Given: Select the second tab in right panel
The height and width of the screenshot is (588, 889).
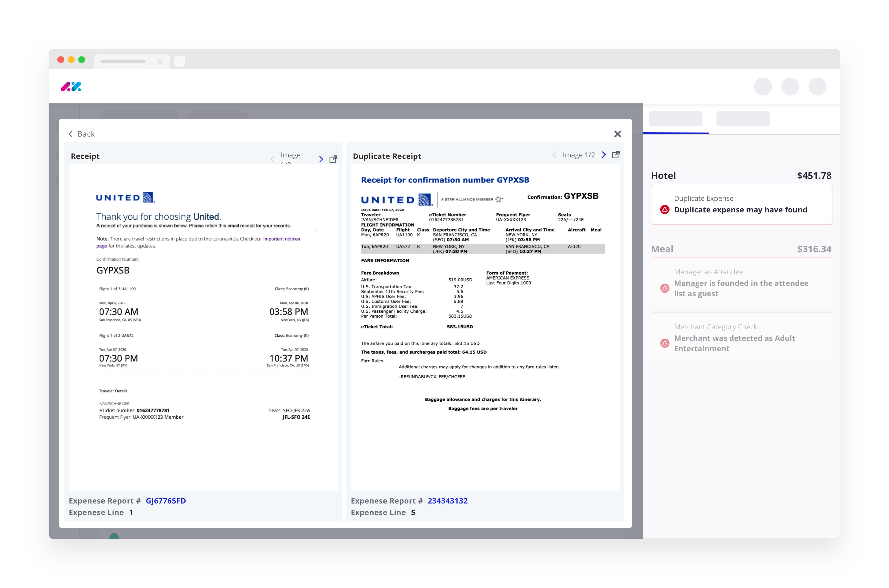Looking at the screenshot, I should pyautogui.click(x=742, y=119).
